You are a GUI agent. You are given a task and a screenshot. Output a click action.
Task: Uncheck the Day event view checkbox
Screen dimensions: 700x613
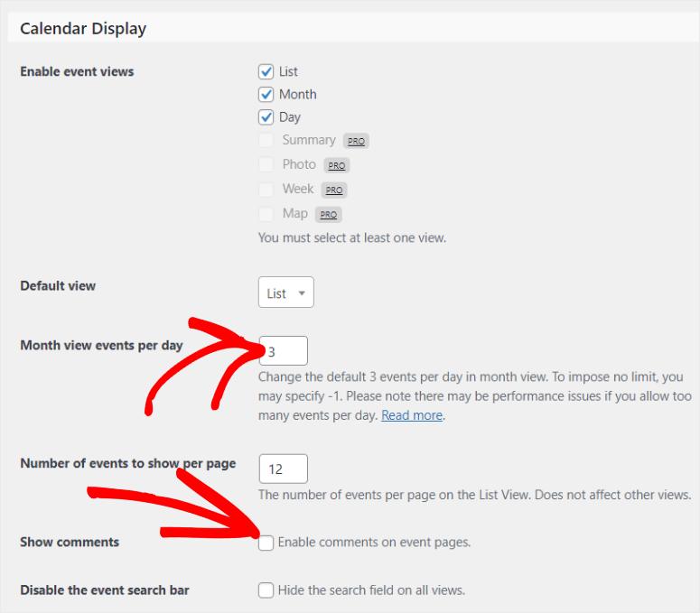click(x=266, y=116)
